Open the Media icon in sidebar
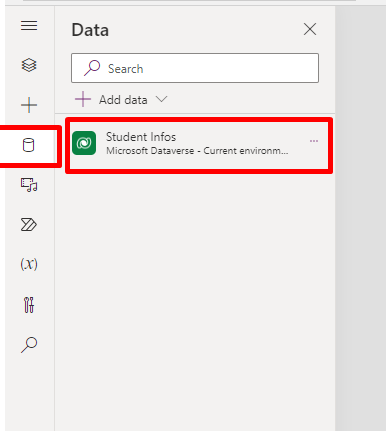The width and height of the screenshot is (386, 431). (29, 185)
